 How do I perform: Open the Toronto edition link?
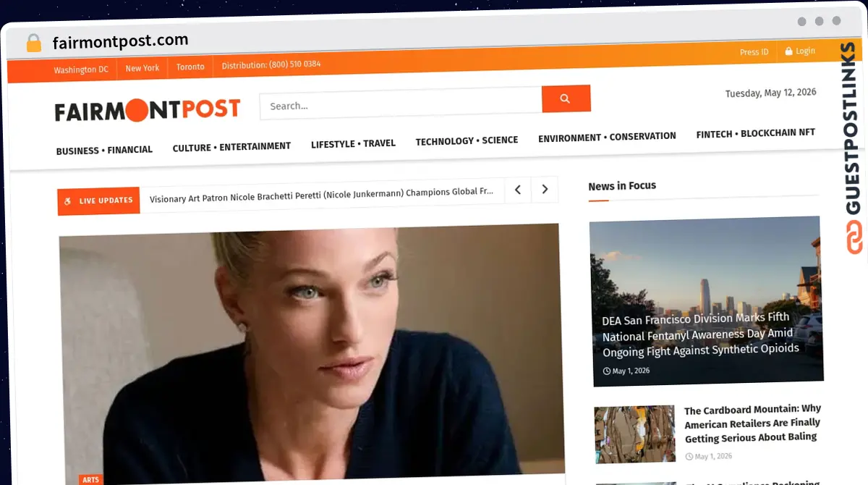pos(190,67)
